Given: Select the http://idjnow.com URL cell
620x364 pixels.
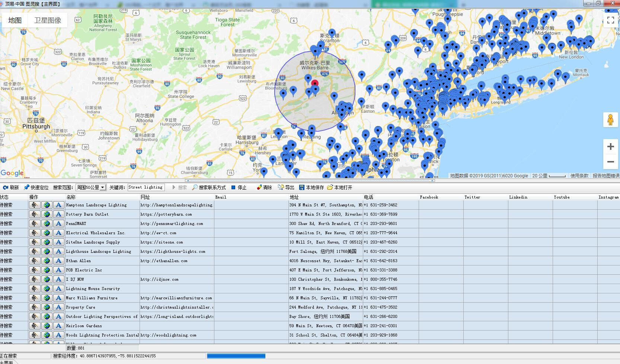Looking at the screenshot, I should pos(177,279).
